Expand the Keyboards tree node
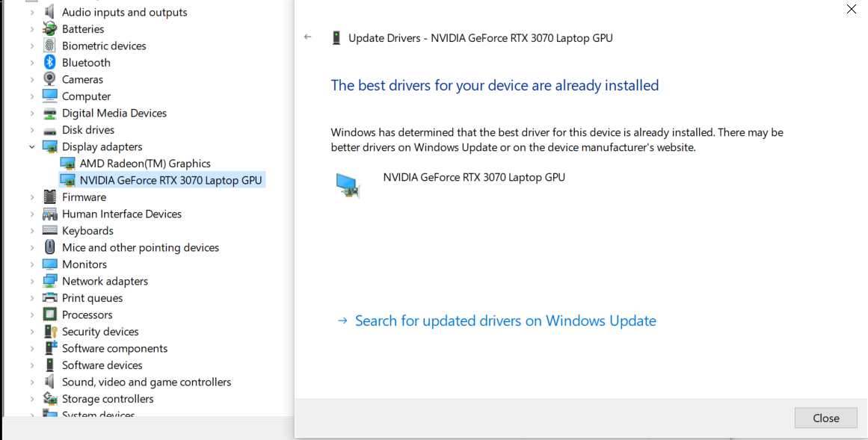Screen dimensions: 868x440 [x=32, y=231]
